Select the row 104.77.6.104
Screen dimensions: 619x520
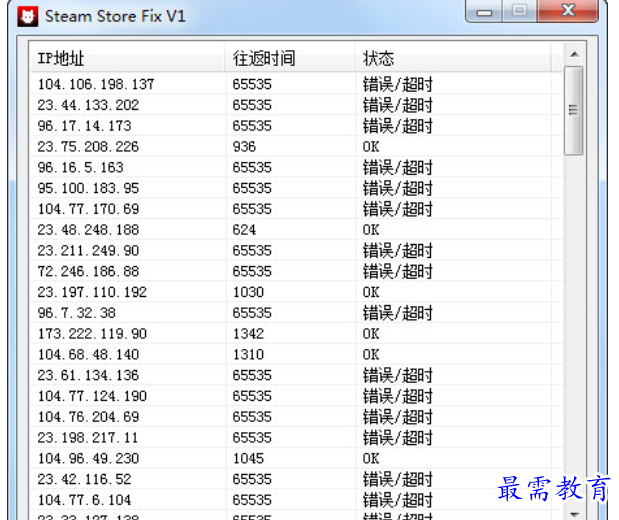click(296, 500)
